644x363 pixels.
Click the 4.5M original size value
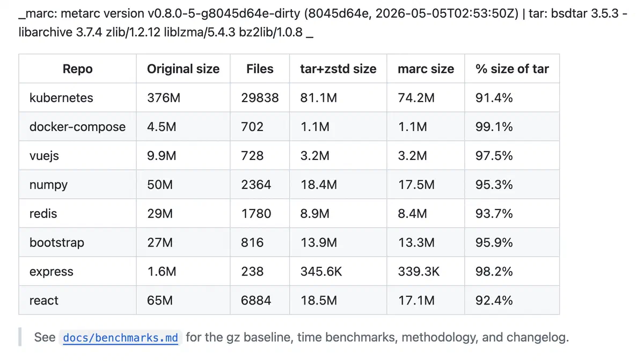point(162,127)
